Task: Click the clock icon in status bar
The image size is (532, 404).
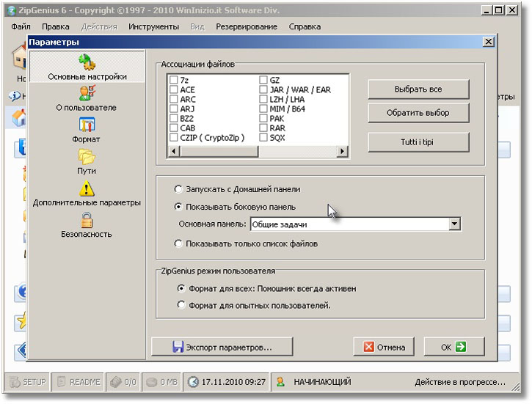Action: (x=193, y=382)
